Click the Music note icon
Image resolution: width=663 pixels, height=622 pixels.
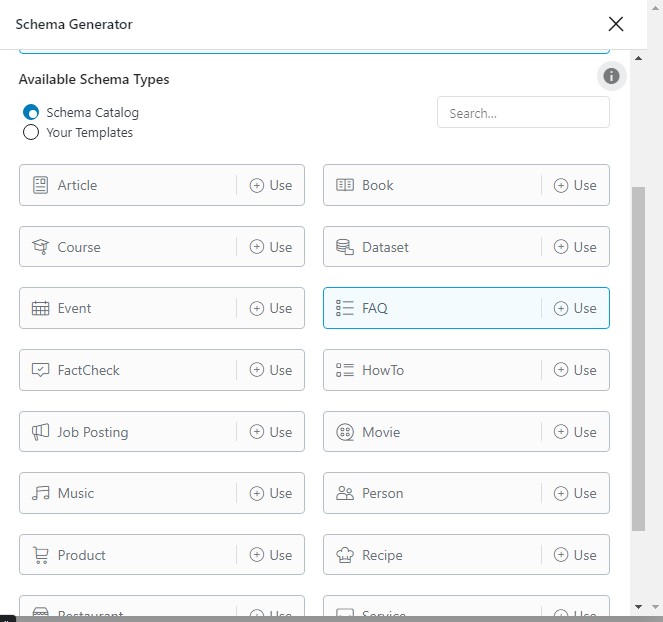[41, 493]
